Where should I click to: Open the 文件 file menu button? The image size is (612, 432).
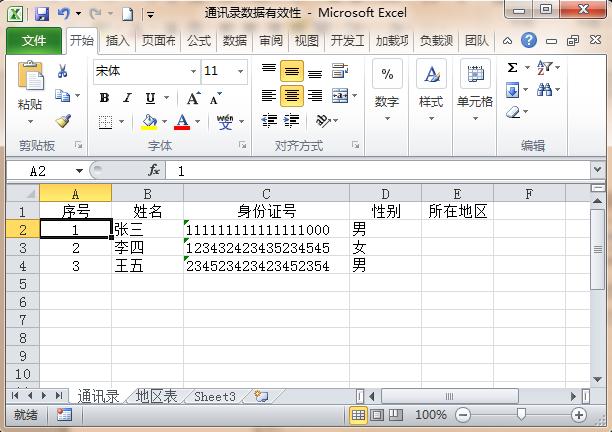[34, 41]
